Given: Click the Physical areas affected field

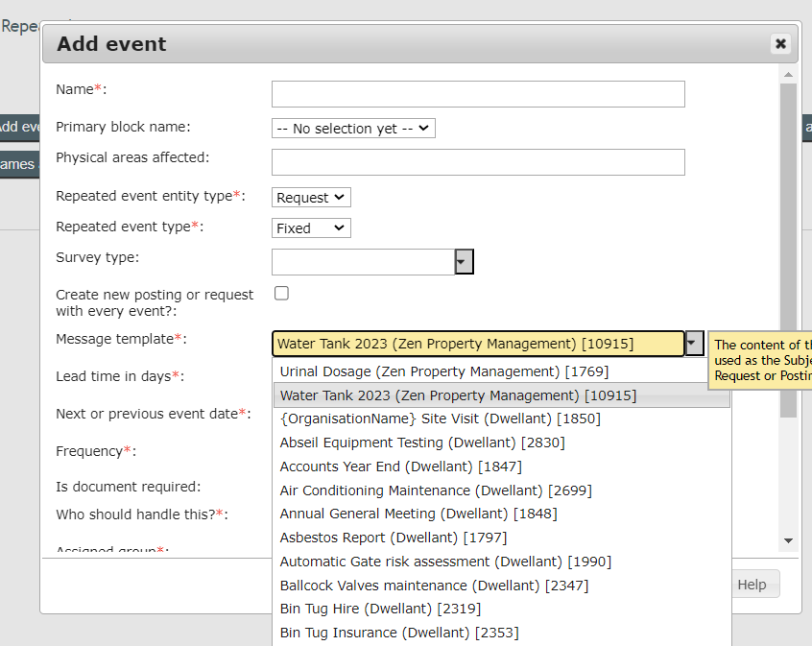Looking at the screenshot, I should [477, 161].
